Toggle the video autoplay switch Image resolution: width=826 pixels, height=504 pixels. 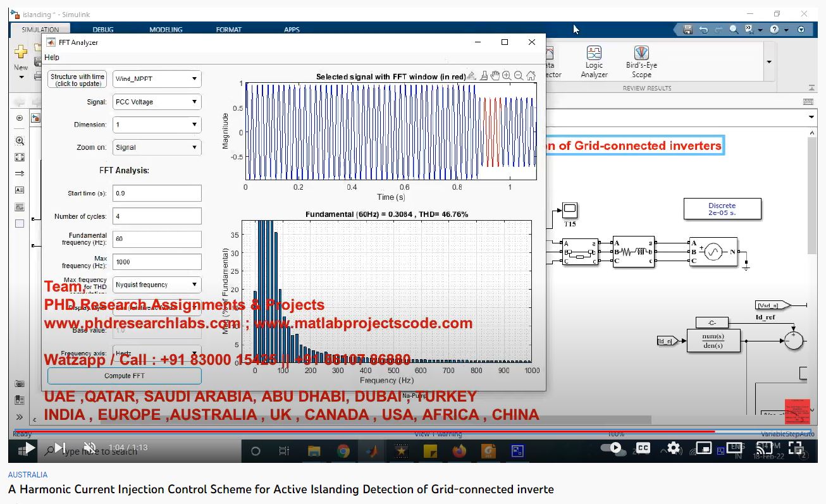611,448
